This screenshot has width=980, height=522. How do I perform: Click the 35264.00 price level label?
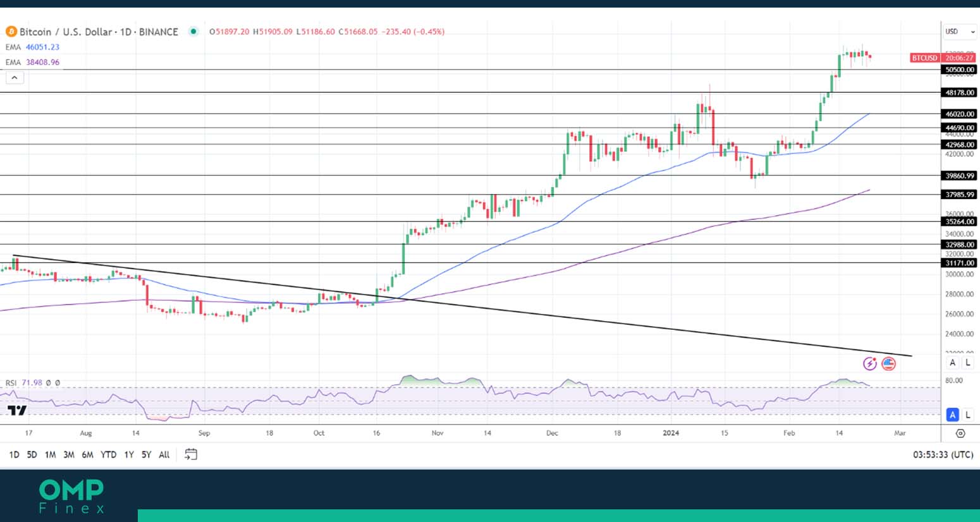pos(960,222)
